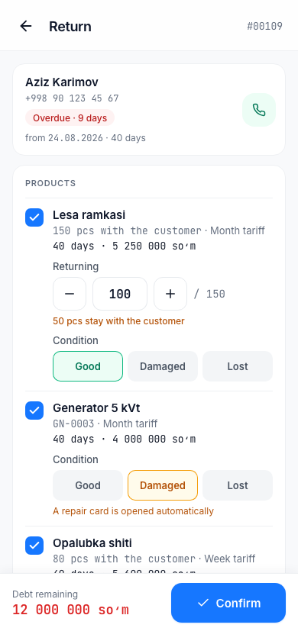The width and height of the screenshot is (298, 644).
Task: Uncheck the Lesa ramkasi checkbox
Action: [x=34, y=217]
